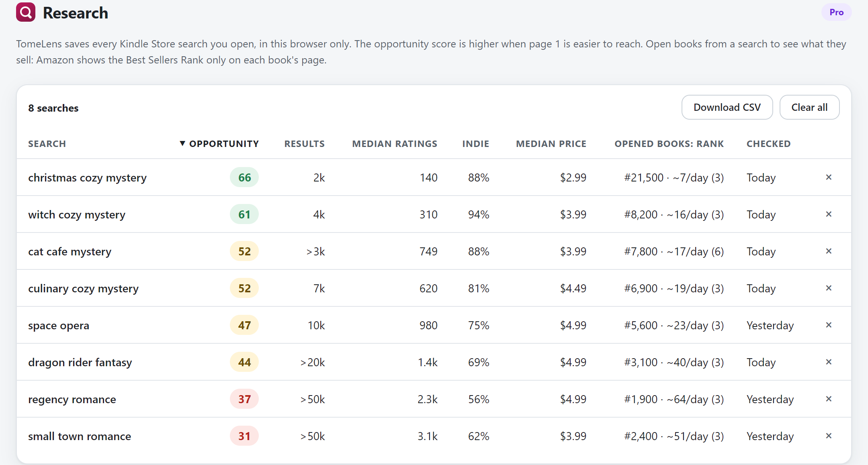This screenshot has height=465, width=868.
Task: Open the christmas cozy mystery search
Action: [x=87, y=177]
